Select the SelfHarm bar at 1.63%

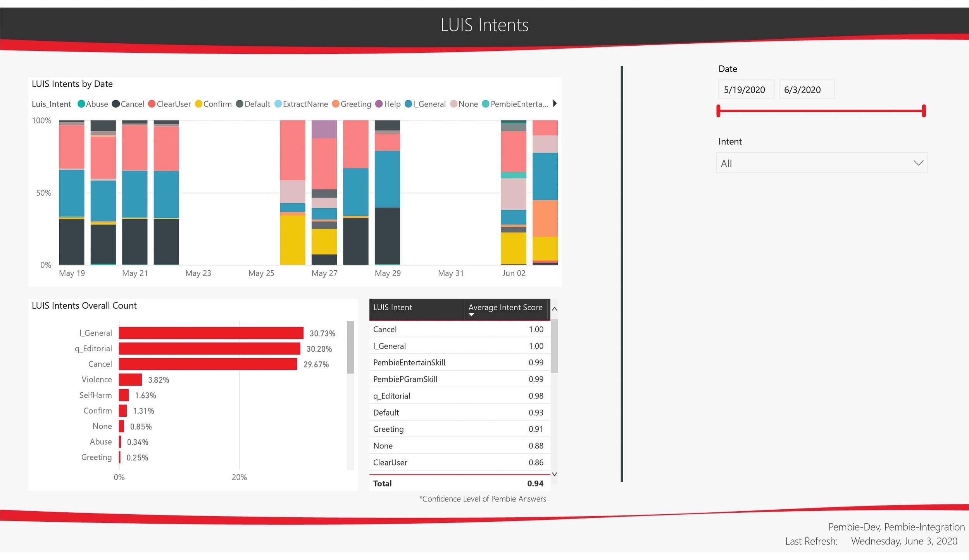point(124,395)
